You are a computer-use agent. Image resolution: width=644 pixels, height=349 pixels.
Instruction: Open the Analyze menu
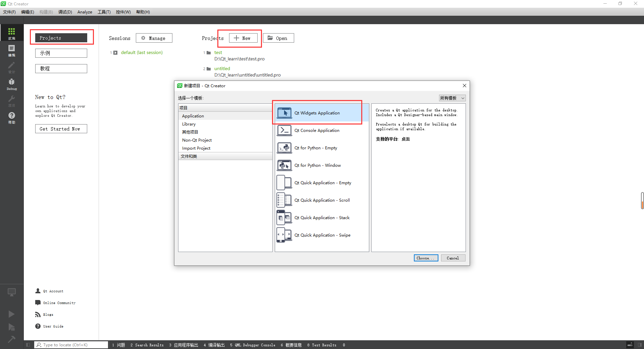pyautogui.click(x=85, y=12)
